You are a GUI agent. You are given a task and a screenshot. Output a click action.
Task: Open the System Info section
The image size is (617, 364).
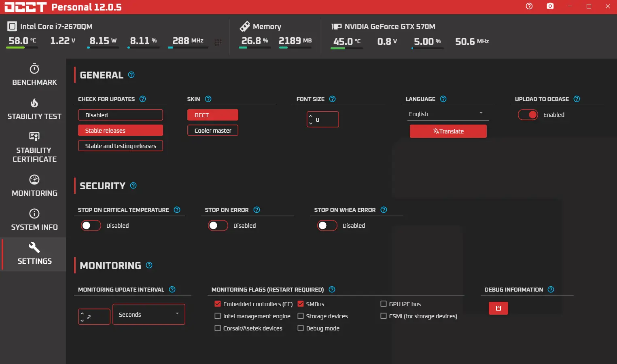33,220
